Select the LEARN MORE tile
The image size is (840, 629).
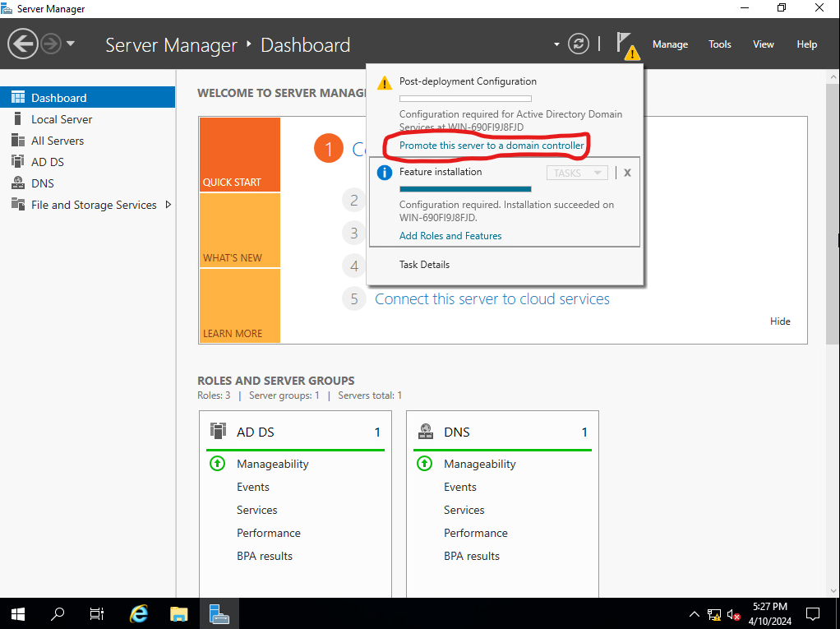[239, 305]
